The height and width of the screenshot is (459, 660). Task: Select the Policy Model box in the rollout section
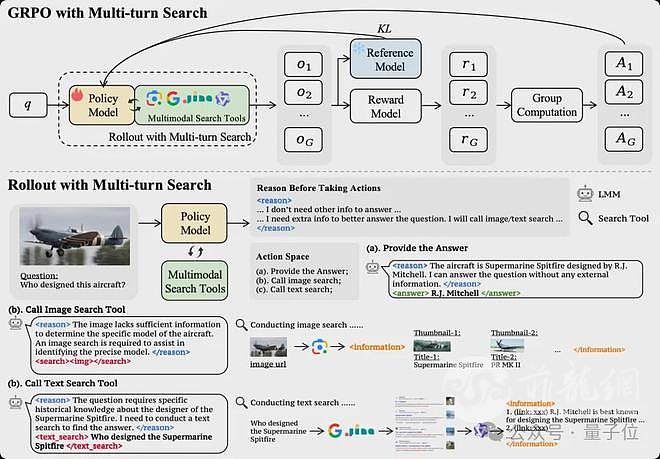194,223
